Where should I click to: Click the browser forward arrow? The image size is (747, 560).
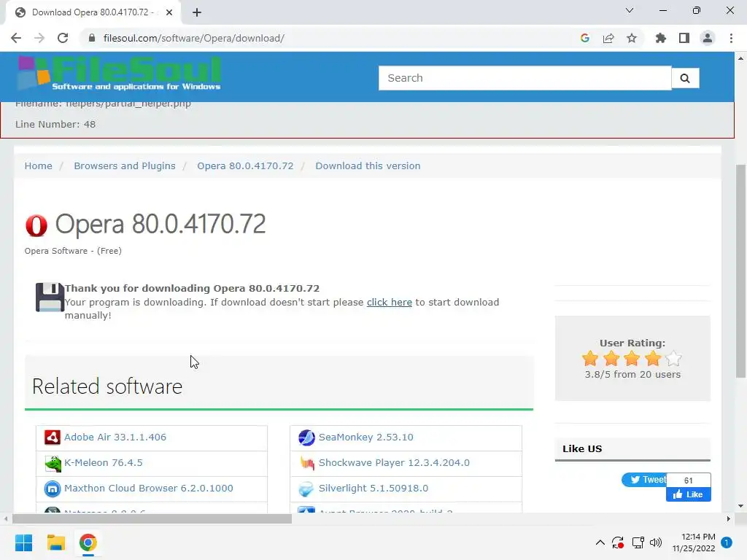(39, 38)
